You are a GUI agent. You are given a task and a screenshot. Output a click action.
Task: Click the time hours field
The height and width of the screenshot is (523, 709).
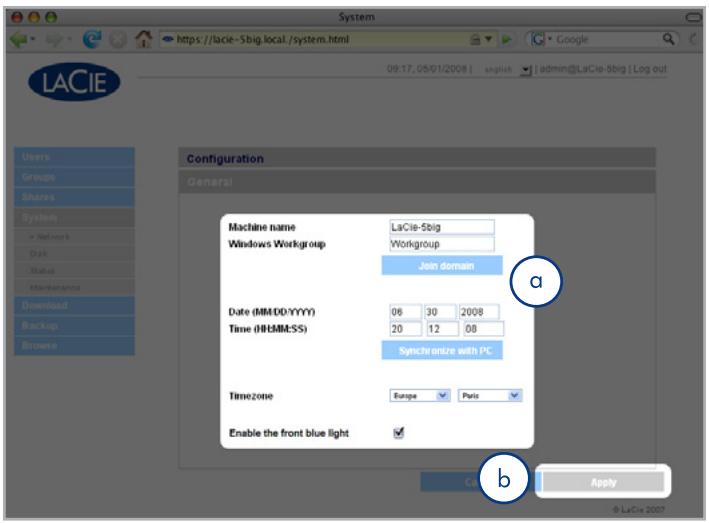click(405, 329)
